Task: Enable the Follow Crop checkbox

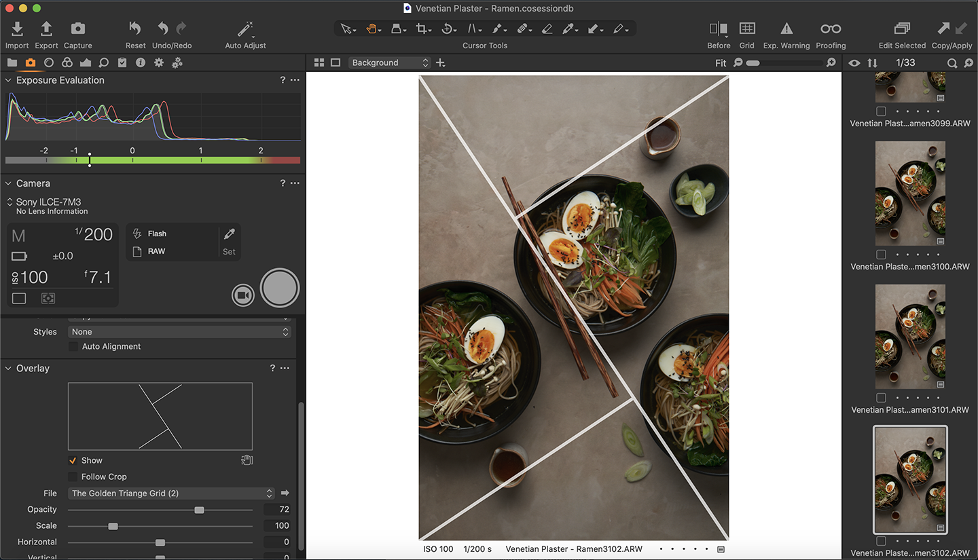Action: tap(73, 477)
